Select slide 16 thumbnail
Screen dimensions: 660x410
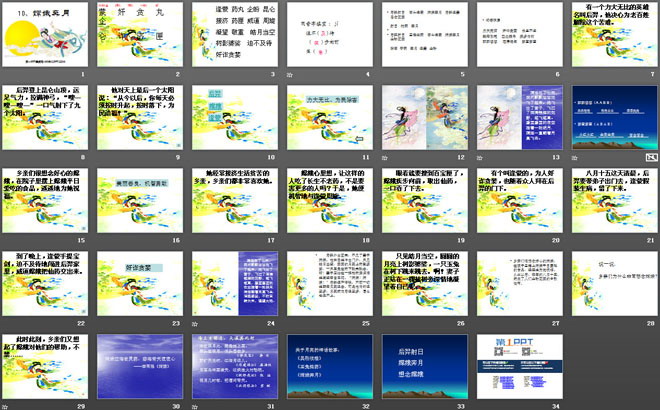(x=140, y=200)
